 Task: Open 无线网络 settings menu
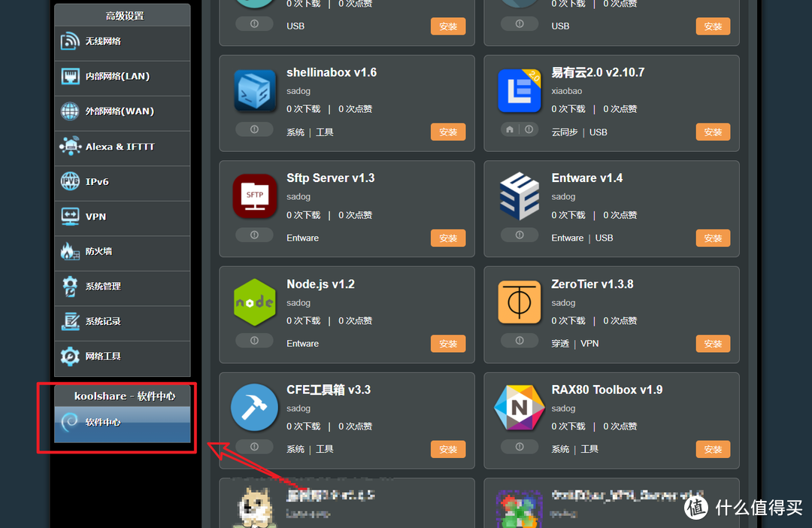(x=123, y=42)
